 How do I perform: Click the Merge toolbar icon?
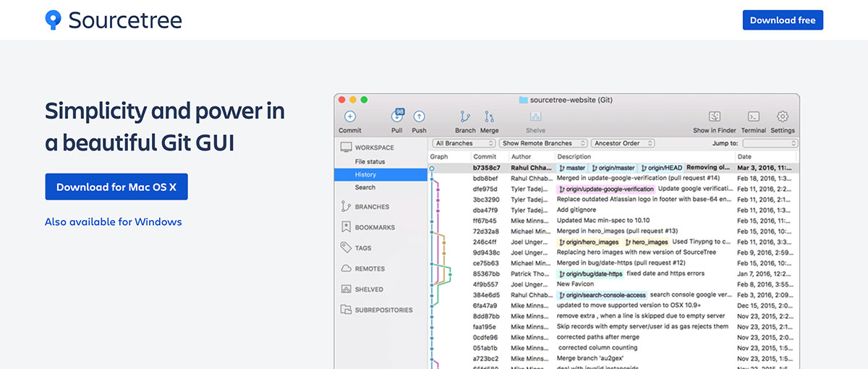coord(490,116)
